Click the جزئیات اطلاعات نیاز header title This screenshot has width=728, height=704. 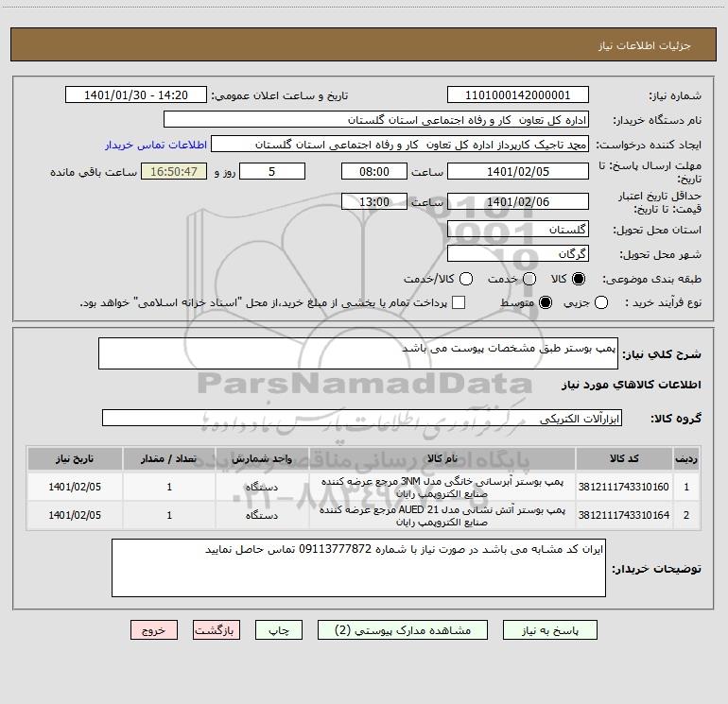(x=644, y=45)
